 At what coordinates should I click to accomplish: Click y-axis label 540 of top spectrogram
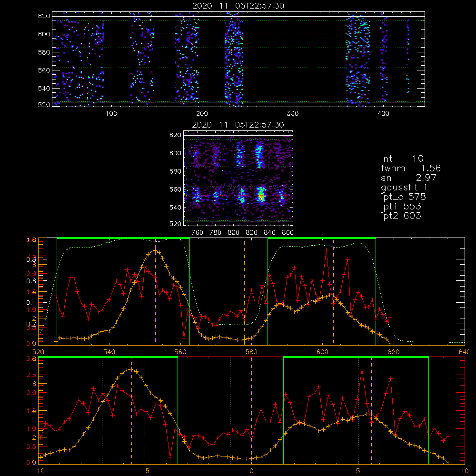click(x=44, y=89)
